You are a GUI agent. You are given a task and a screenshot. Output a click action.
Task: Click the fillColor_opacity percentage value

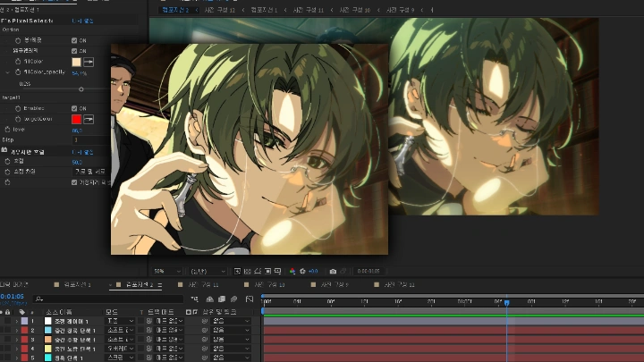tap(79, 73)
